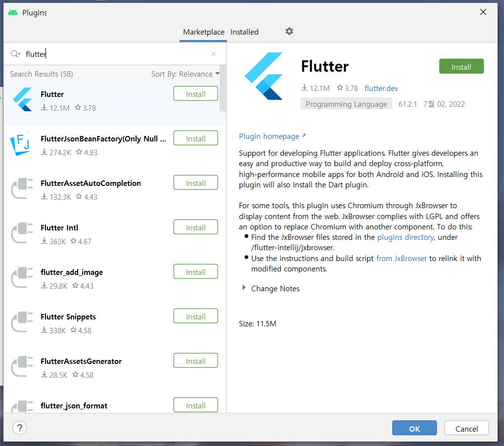504x446 pixels.
Task: Click the Size: 11.5M text
Action: click(x=258, y=323)
